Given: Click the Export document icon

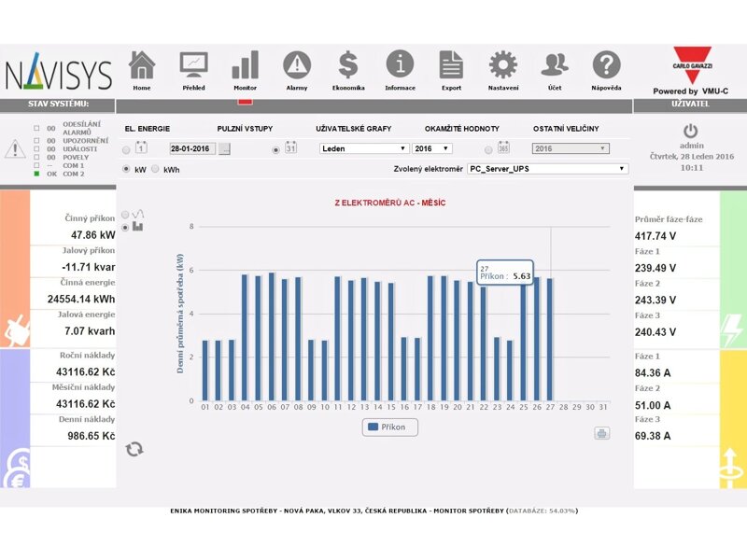Looking at the screenshot, I should [451, 66].
